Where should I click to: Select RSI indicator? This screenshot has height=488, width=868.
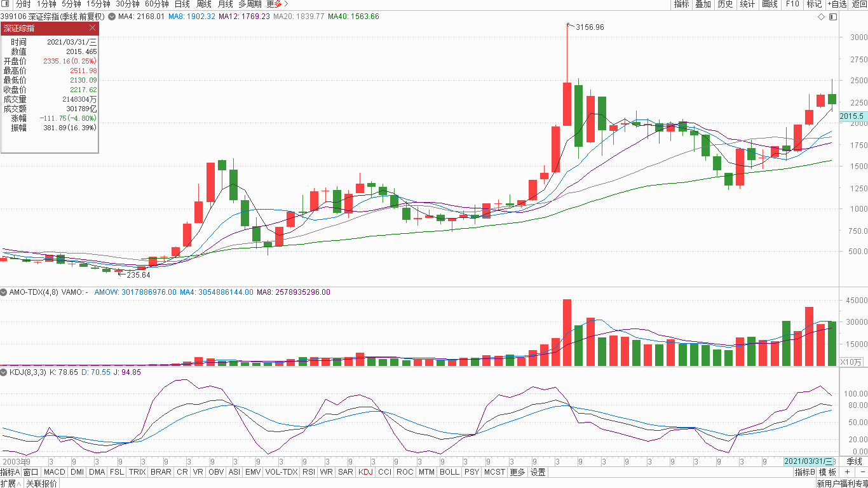pyautogui.click(x=309, y=472)
